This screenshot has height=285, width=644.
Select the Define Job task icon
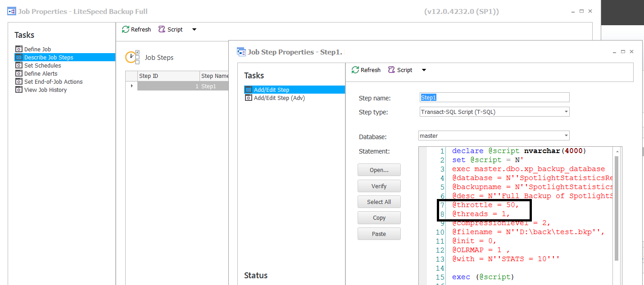tap(18, 49)
